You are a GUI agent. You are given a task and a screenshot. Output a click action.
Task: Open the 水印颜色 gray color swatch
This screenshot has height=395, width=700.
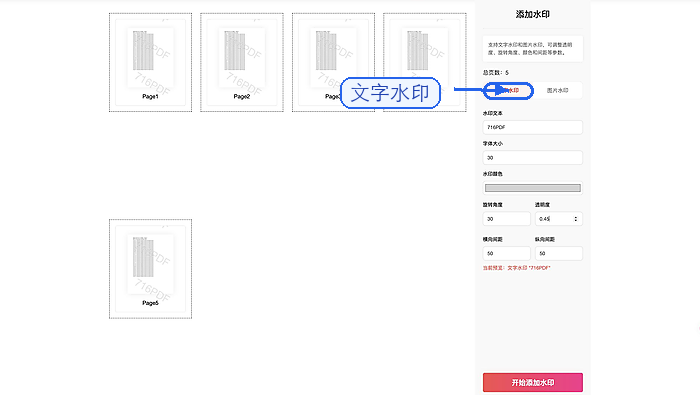(x=533, y=188)
